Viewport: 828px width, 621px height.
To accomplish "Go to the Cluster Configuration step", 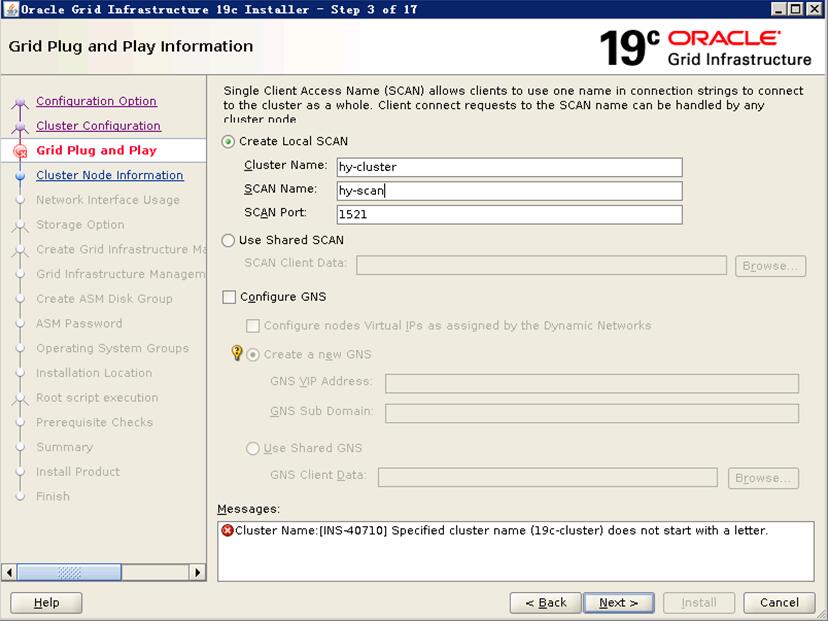I will tap(98, 126).
